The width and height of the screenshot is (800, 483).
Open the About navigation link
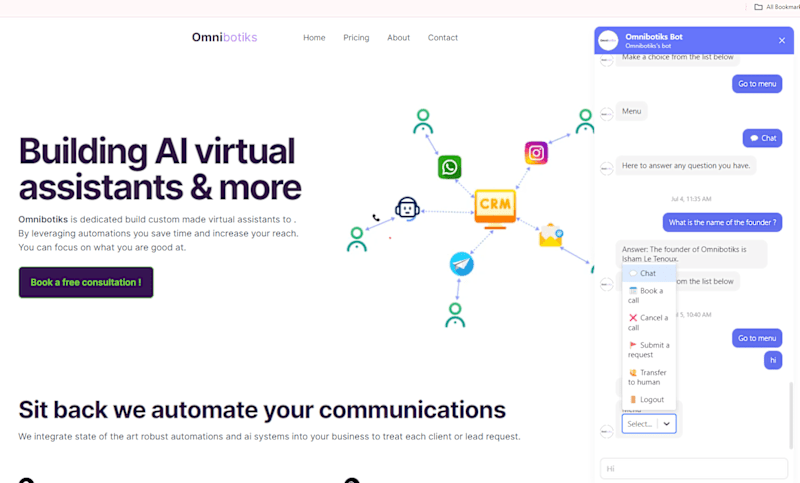click(398, 38)
